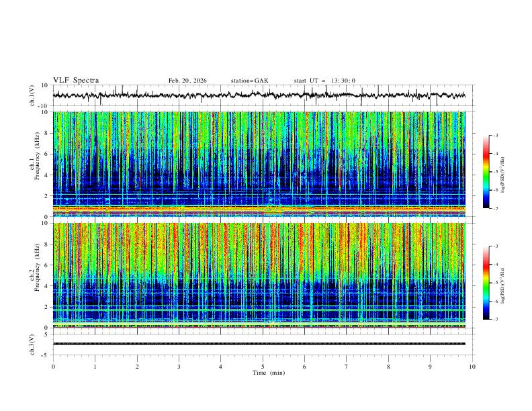Select the date text "Feb. 20, 2026"
Screen dimensions: 532x411
click(x=187, y=81)
